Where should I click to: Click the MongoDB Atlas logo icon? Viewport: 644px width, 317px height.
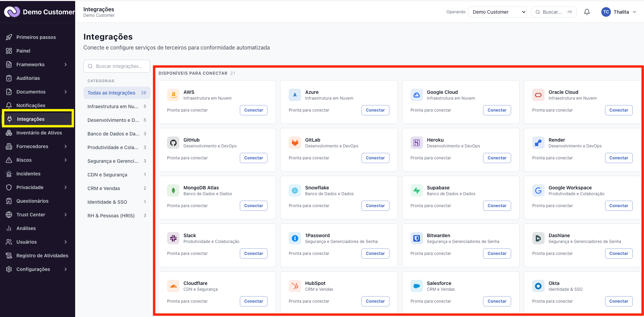(x=173, y=190)
